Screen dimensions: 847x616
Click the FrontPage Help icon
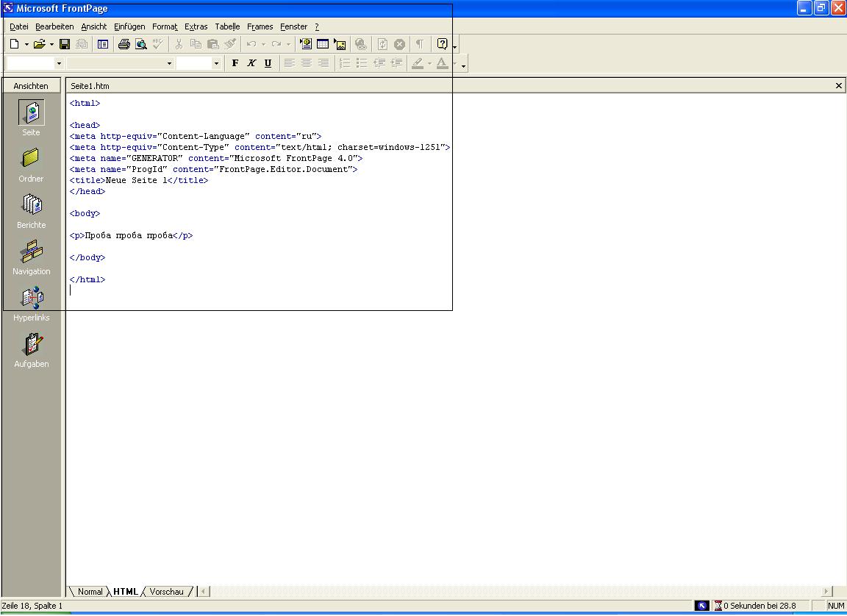(x=442, y=44)
